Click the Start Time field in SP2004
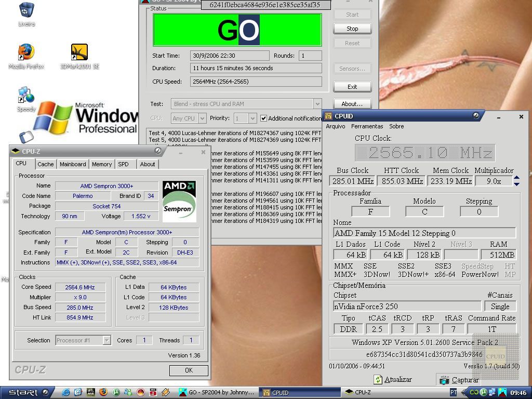 tap(230, 56)
